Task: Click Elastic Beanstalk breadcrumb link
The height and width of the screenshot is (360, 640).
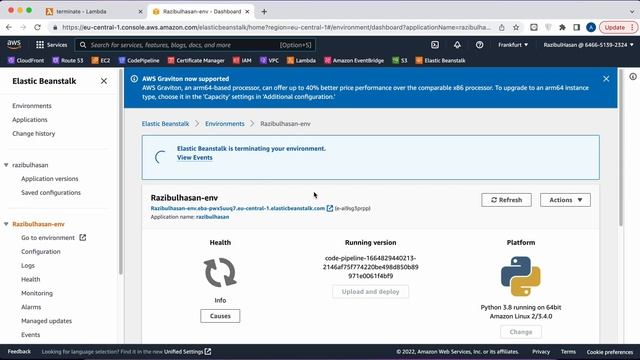Action: pos(165,124)
